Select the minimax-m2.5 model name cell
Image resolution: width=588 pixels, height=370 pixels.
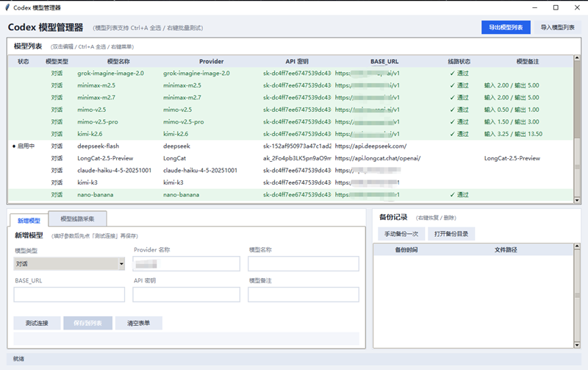(96, 85)
